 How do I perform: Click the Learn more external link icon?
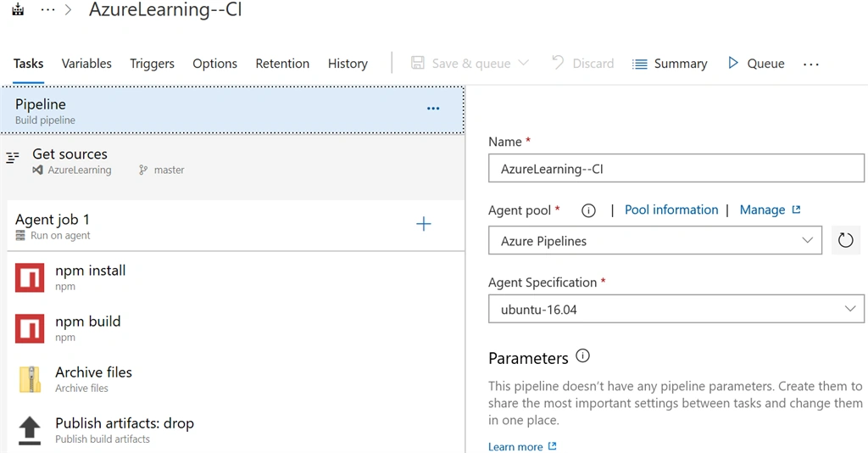[x=552, y=446]
